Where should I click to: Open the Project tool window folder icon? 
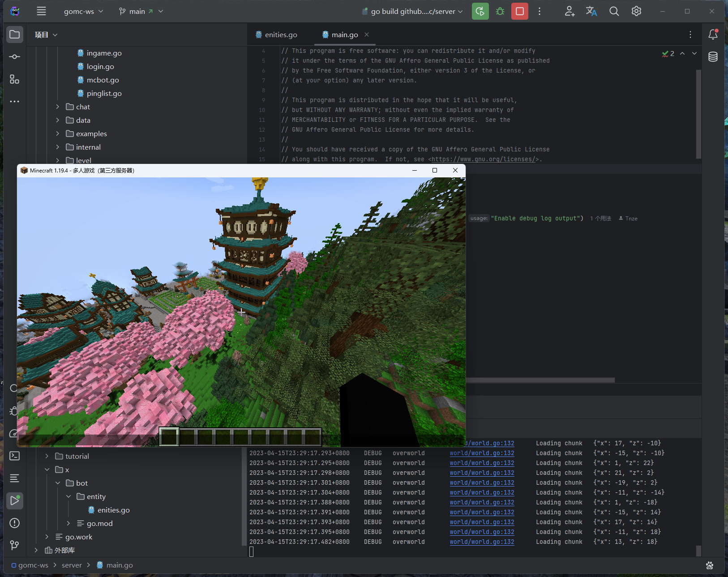click(x=15, y=34)
